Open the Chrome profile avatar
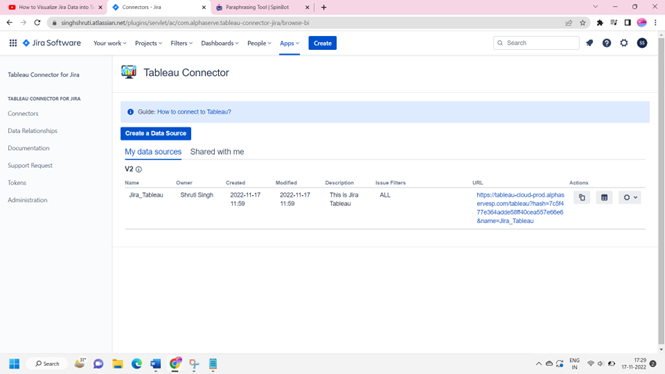The image size is (665, 374). (x=642, y=23)
